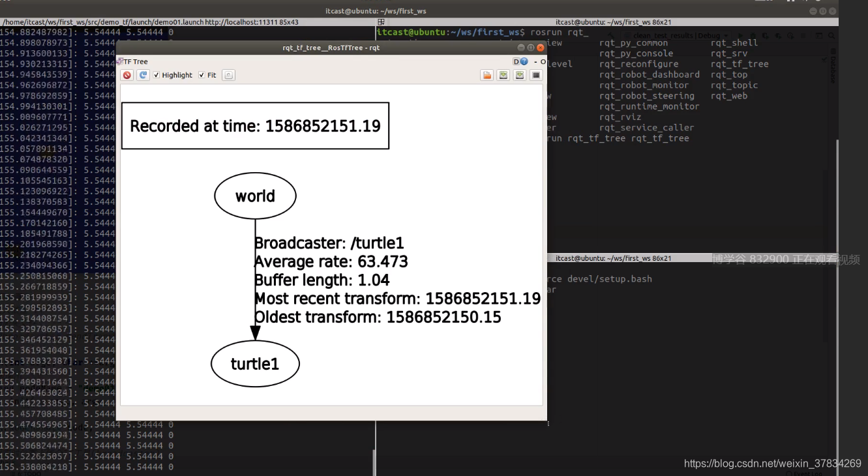This screenshot has height=476, width=868.
Task: Click the rosrun rqt_ command prompt line
Action: coord(483,31)
